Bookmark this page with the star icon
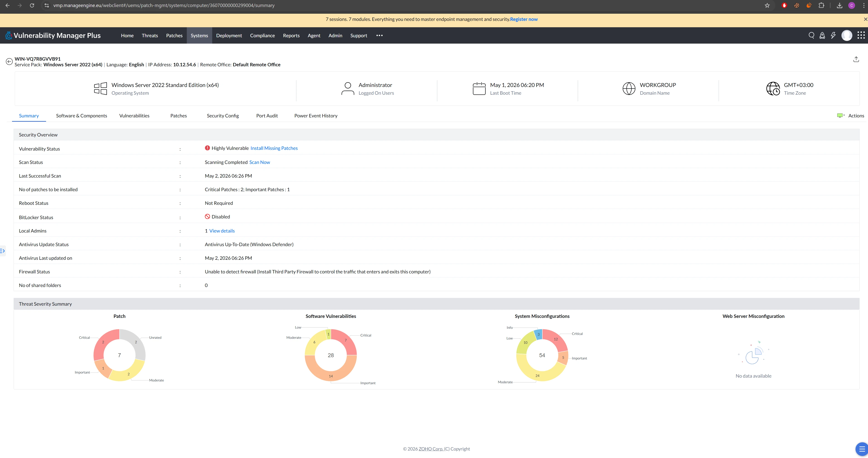This screenshot has width=868, height=458. (x=767, y=5)
